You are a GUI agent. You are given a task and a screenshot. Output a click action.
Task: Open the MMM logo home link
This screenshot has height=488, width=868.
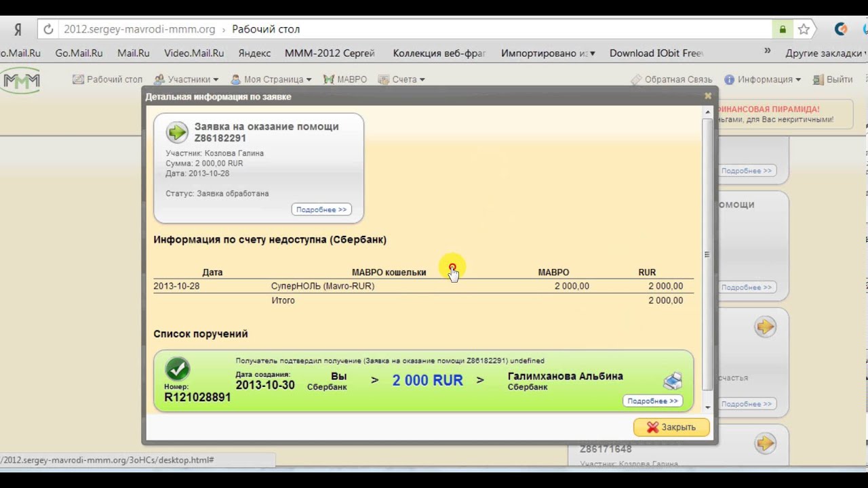pos(21,80)
